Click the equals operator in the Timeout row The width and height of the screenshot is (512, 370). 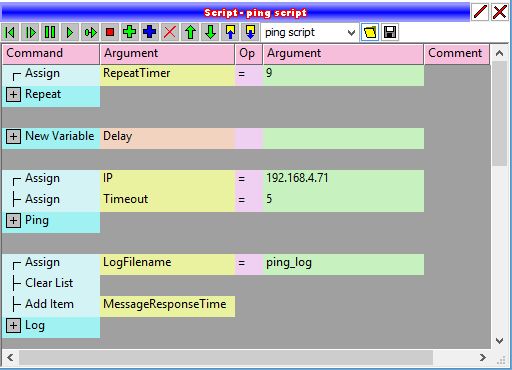click(x=249, y=201)
